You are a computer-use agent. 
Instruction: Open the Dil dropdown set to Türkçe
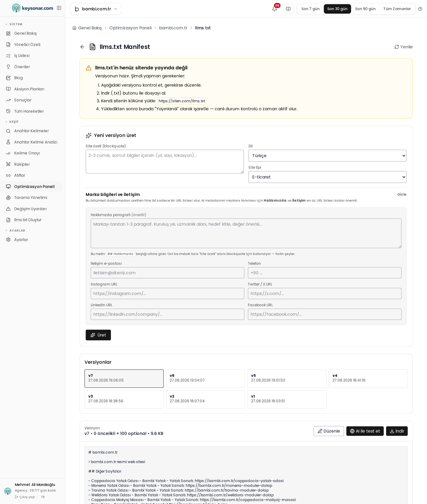tap(327, 156)
